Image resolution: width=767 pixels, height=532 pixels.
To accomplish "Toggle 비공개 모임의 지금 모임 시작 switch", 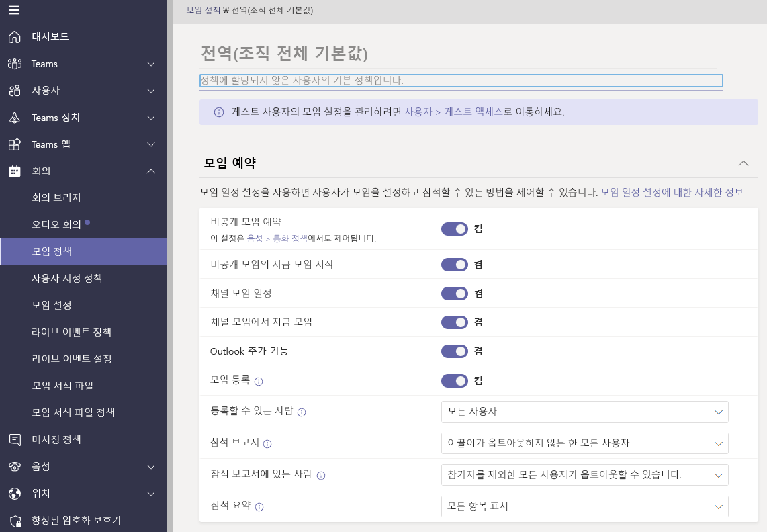I will point(455,265).
